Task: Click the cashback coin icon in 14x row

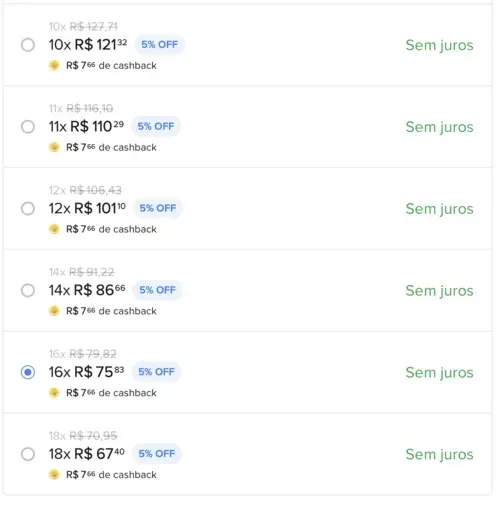Action: (54, 311)
